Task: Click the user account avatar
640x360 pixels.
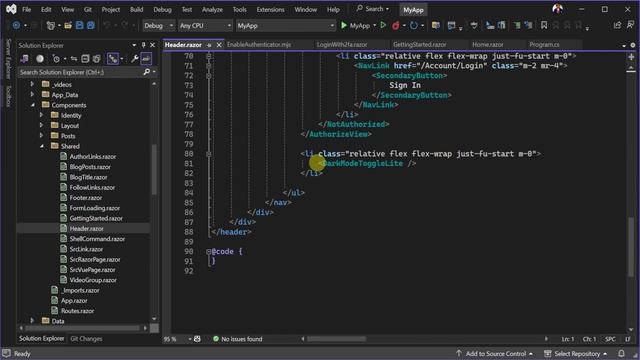Action: (558, 9)
